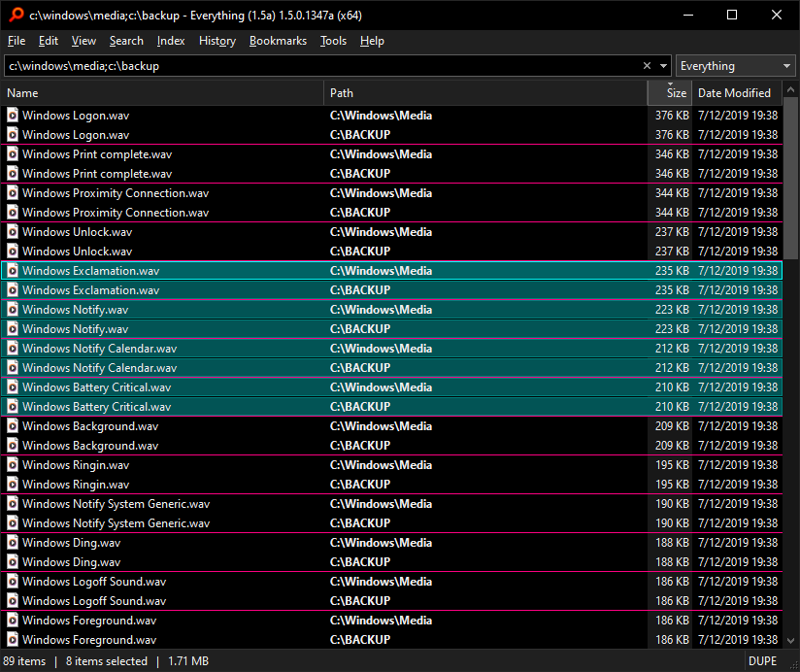Screen dimensions: 800x672
Task: Open the Tools menu
Action: point(333,41)
